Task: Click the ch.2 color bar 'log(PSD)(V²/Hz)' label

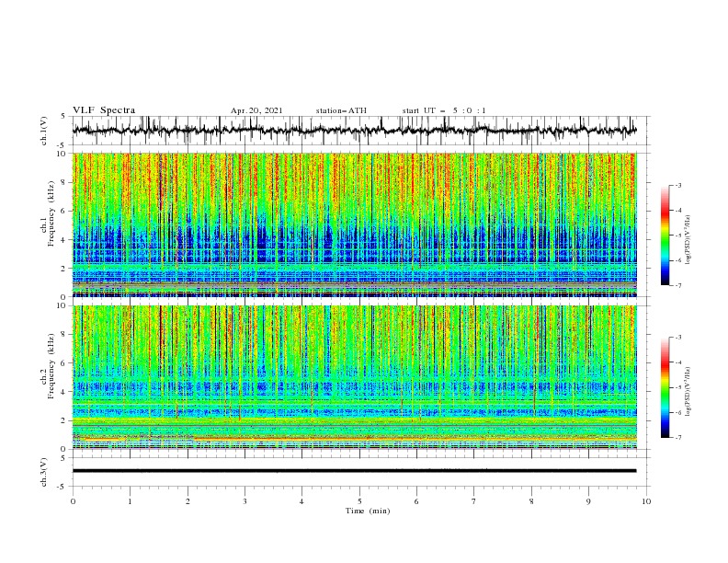Action: 688,392
